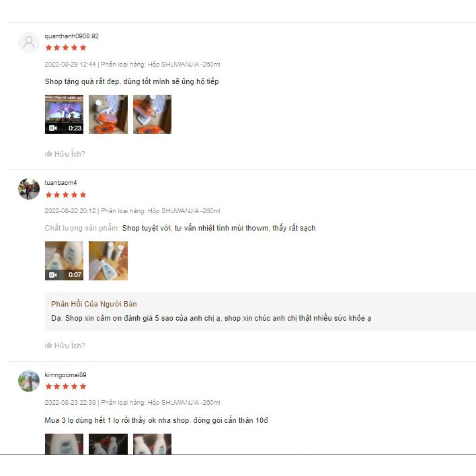Click the seller reply heading Phản Hồi Của Người Bán
This screenshot has height=476, width=476.
pyautogui.click(x=94, y=304)
